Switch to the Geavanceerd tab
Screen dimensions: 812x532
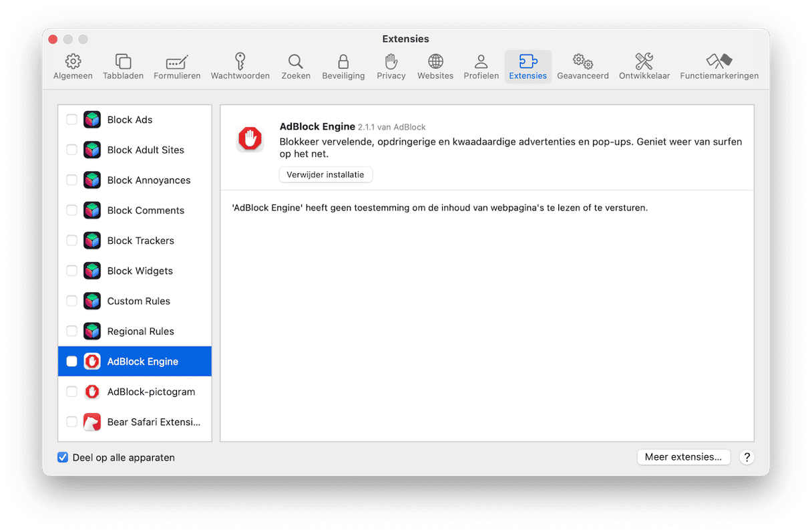pyautogui.click(x=582, y=67)
